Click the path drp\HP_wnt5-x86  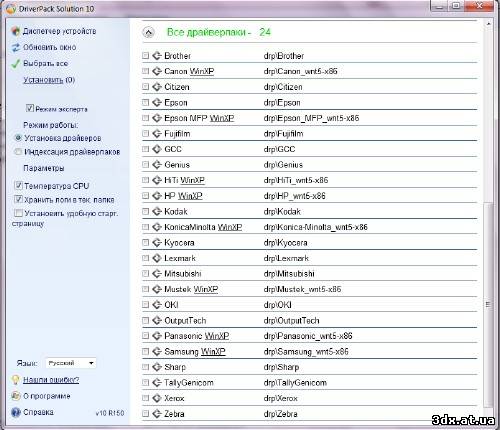pyautogui.click(x=294, y=196)
